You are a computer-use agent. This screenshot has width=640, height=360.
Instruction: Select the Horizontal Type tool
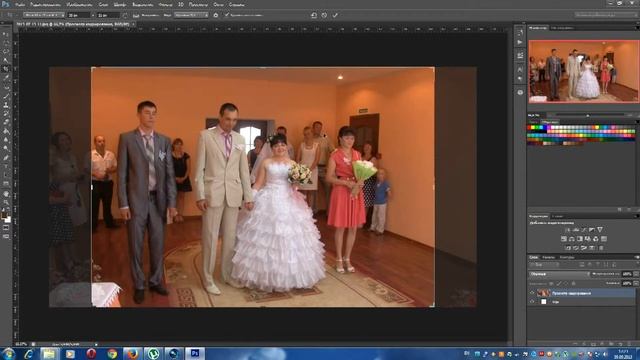[6, 167]
